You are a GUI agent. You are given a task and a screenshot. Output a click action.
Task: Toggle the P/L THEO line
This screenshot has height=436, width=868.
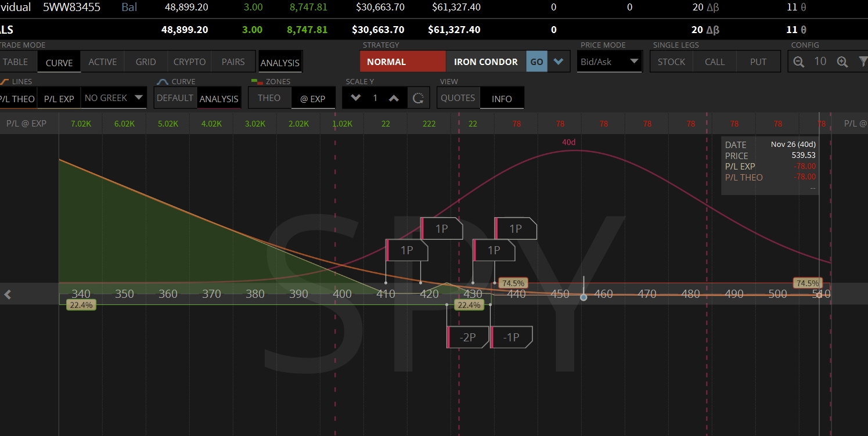(17, 99)
